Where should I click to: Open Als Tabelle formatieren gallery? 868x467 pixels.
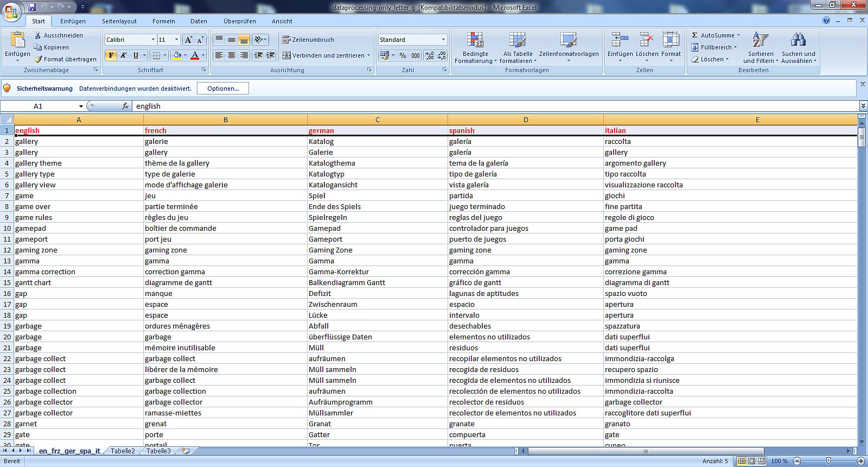pyautogui.click(x=518, y=47)
